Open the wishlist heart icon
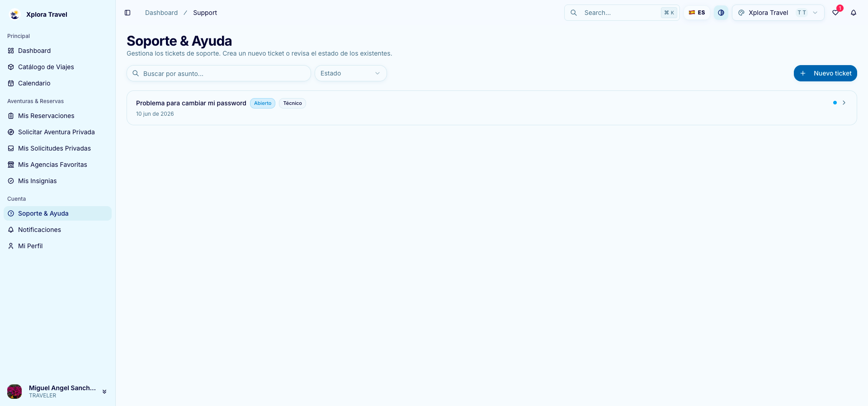 pos(835,13)
